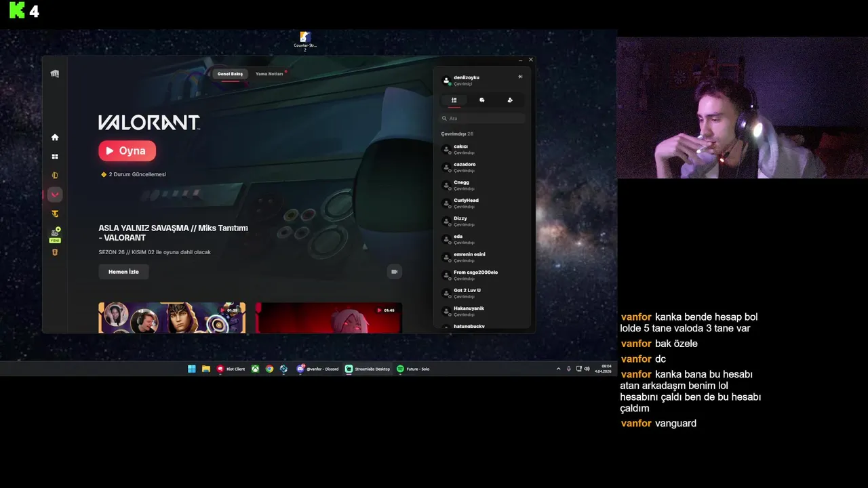Open the all games grid view
The height and width of the screenshot is (488, 868).
[55, 157]
